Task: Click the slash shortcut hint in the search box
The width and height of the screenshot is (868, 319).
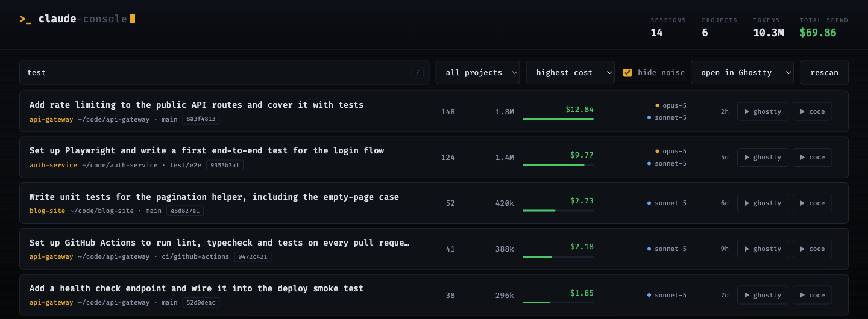Action: 417,73
